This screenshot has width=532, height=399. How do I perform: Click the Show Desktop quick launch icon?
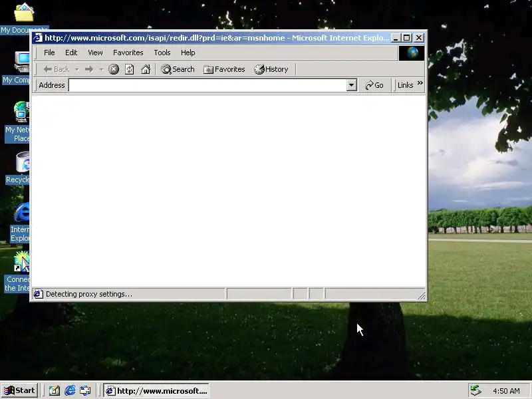pyautogui.click(x=55, y=391)
